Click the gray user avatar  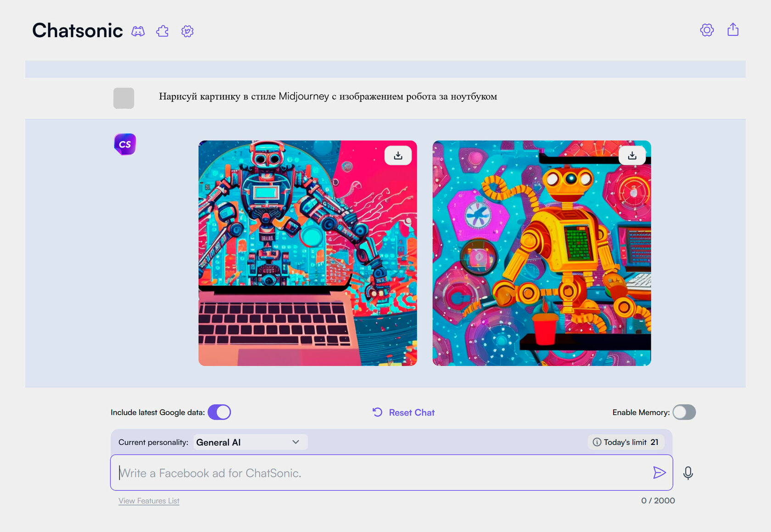(123, 98)
